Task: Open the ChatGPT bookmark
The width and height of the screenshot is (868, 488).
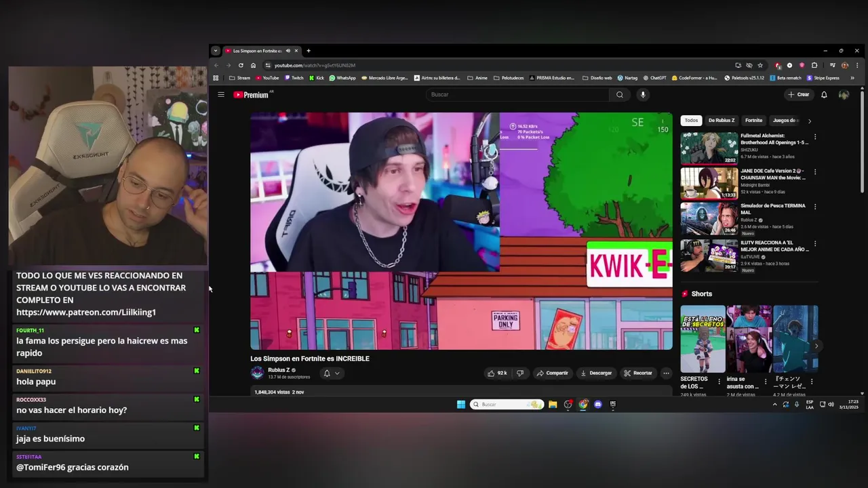Action: (654, 78)
